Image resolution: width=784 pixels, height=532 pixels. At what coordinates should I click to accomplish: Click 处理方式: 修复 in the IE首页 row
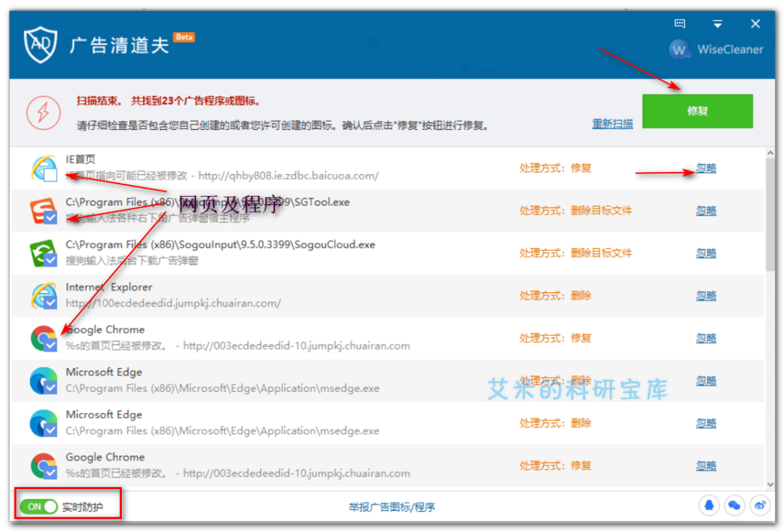point(555,168)
